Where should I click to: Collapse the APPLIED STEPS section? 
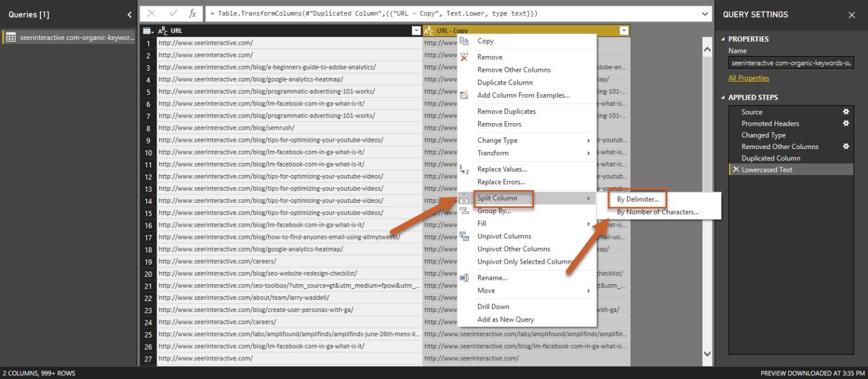(x=723, y=97)
